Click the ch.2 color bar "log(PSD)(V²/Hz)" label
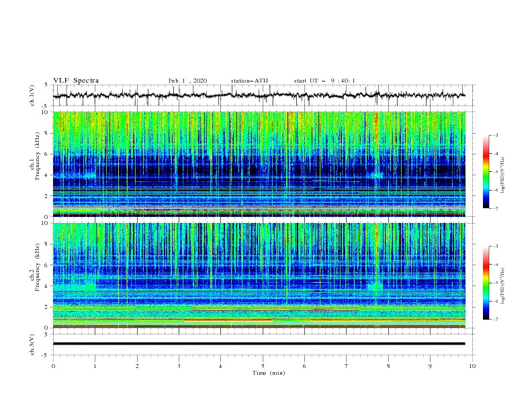The width and height of the screenshot is (532, 411). click(x=503, y=286)
